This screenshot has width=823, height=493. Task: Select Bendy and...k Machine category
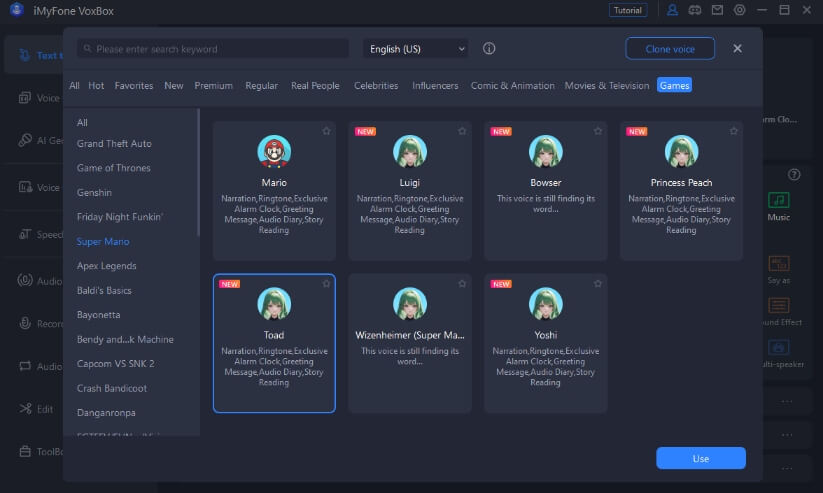coord(125,339)
